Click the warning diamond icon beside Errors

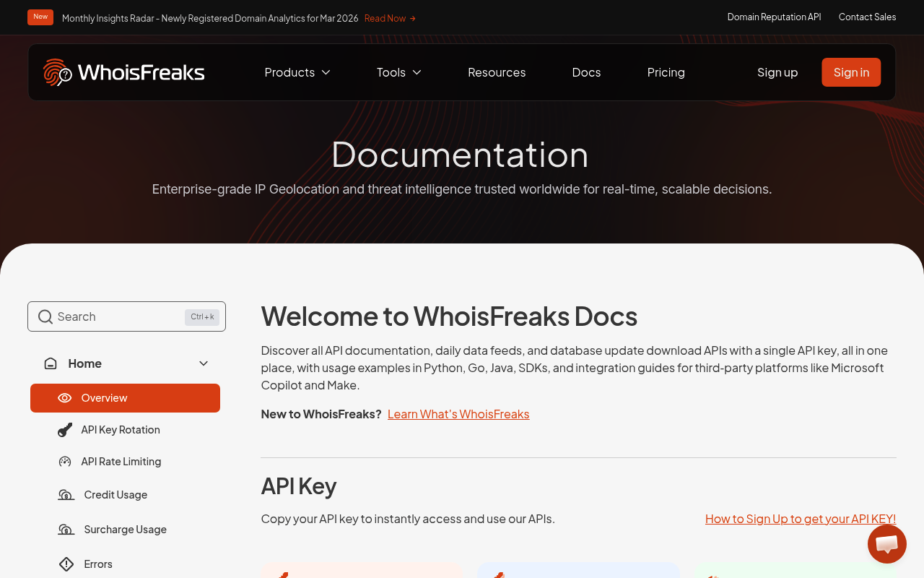click(x=66, y=564)
